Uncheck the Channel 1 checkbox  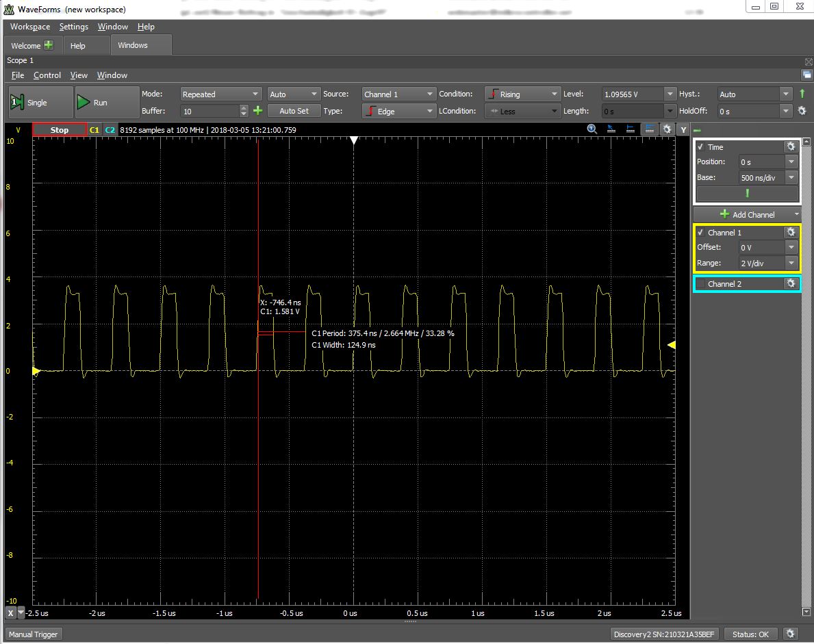700,232
